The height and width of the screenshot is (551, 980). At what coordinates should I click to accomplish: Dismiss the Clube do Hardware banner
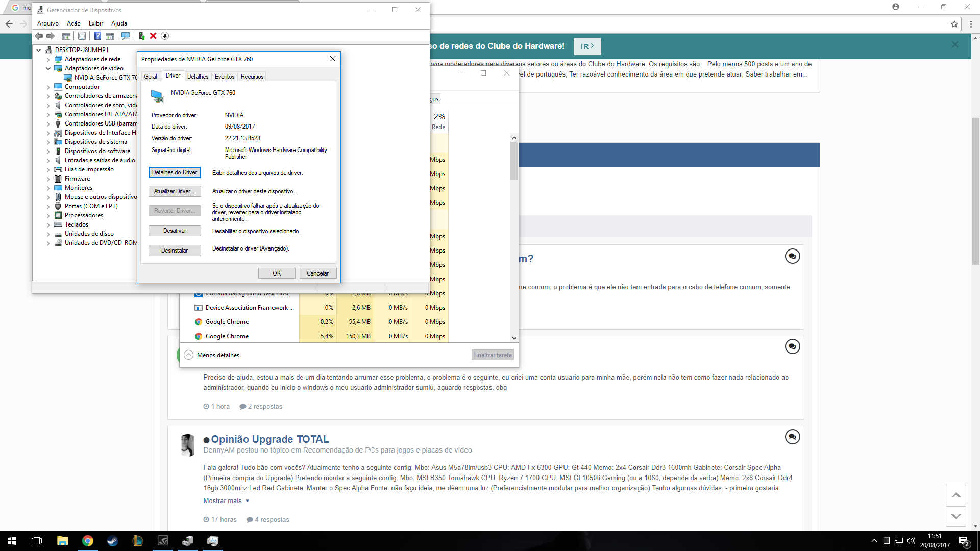955,45
